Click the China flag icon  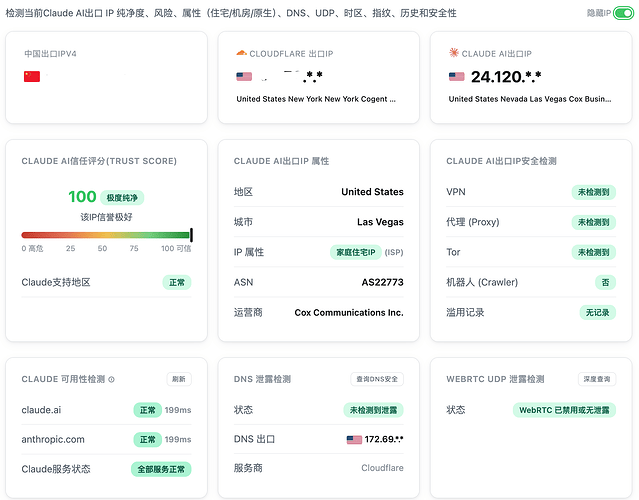[32, 76]
